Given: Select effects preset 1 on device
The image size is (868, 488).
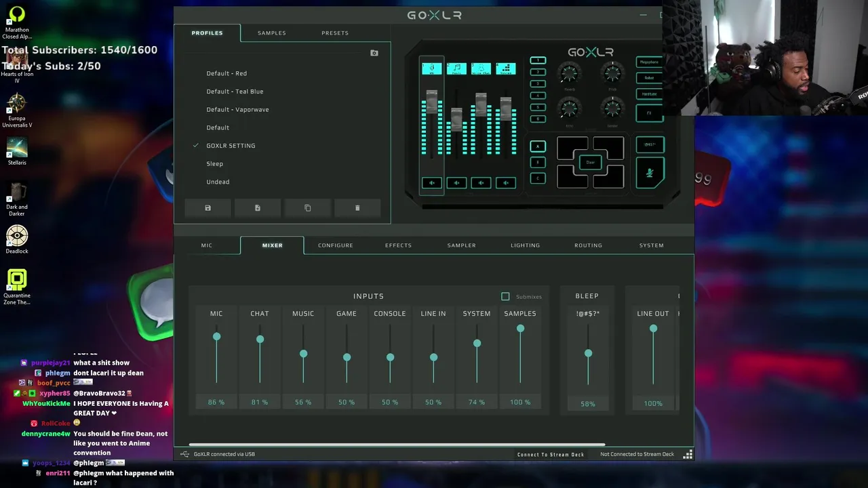Looking at the screenshot, I should click(538, 61).
